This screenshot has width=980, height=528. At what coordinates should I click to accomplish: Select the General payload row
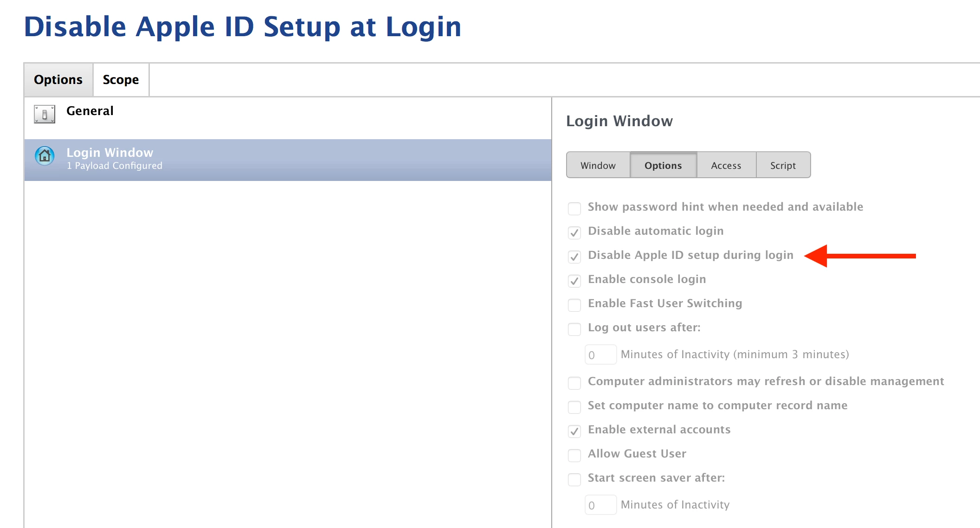pos(288,118)
